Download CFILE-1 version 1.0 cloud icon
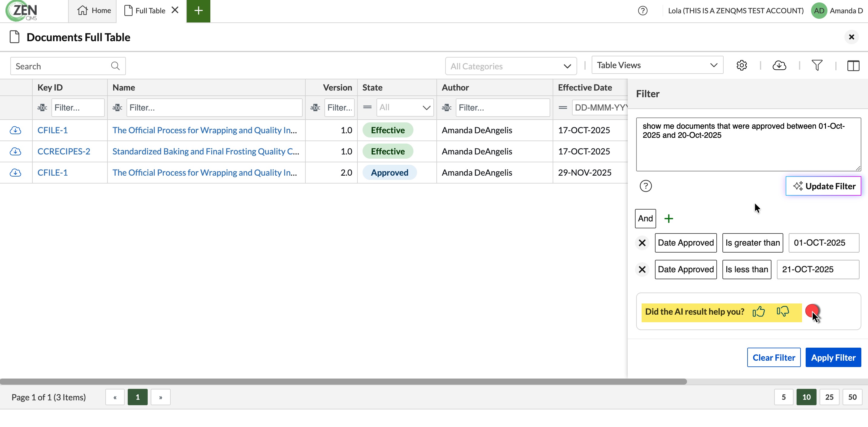 pyautogui.click(x=15, y=130)
